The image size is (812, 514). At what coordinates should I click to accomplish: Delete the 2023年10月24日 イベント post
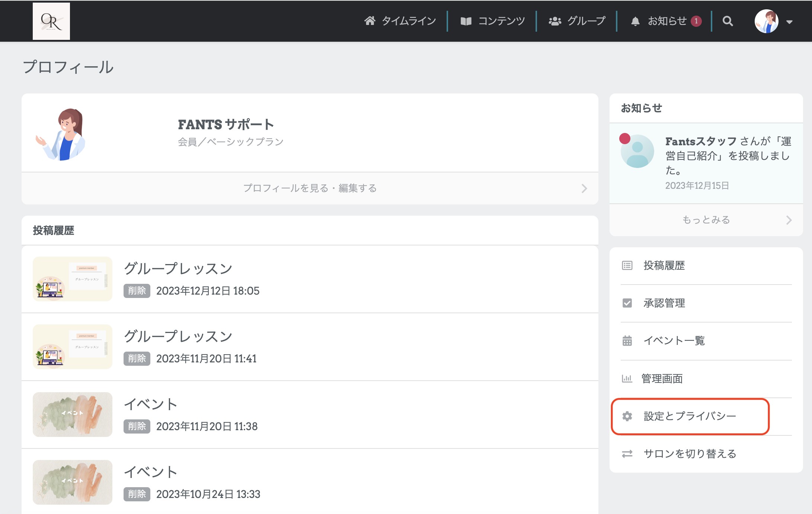tap(137, 494)
